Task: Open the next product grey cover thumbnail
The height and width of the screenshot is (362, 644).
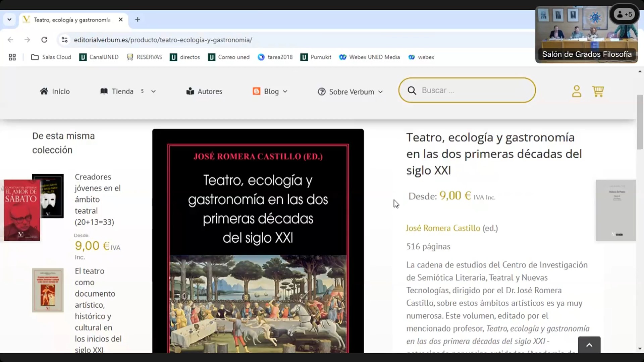Action: [616, 210]
